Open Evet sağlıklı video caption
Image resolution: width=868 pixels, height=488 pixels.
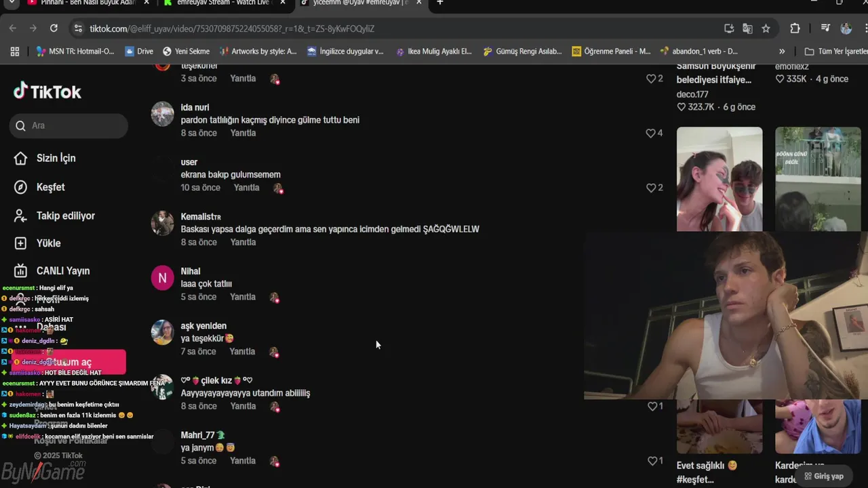click(707, 472)
